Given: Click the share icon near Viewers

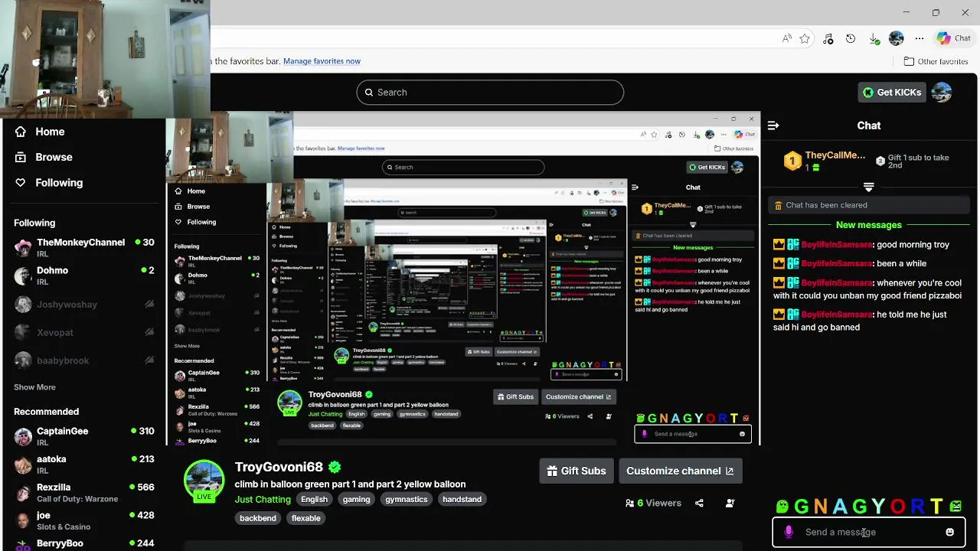Looking at the screenshot, I should pyautogui.click(x=699, y=503).
